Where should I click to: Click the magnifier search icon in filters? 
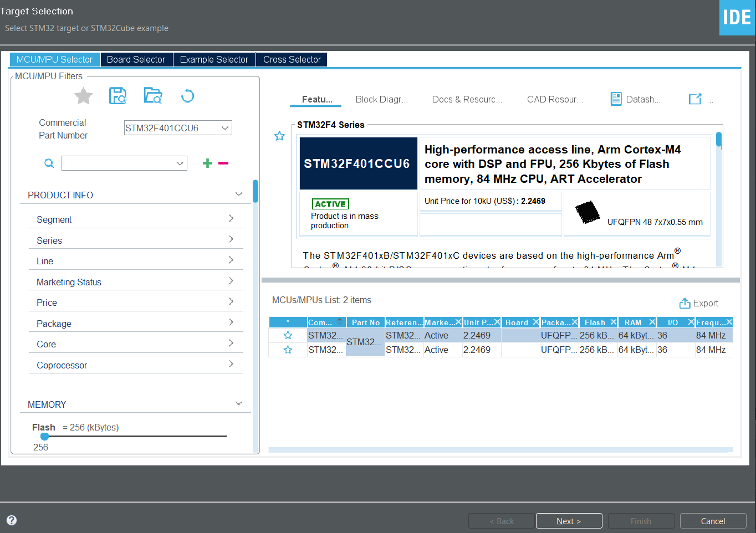pos(49,163)
